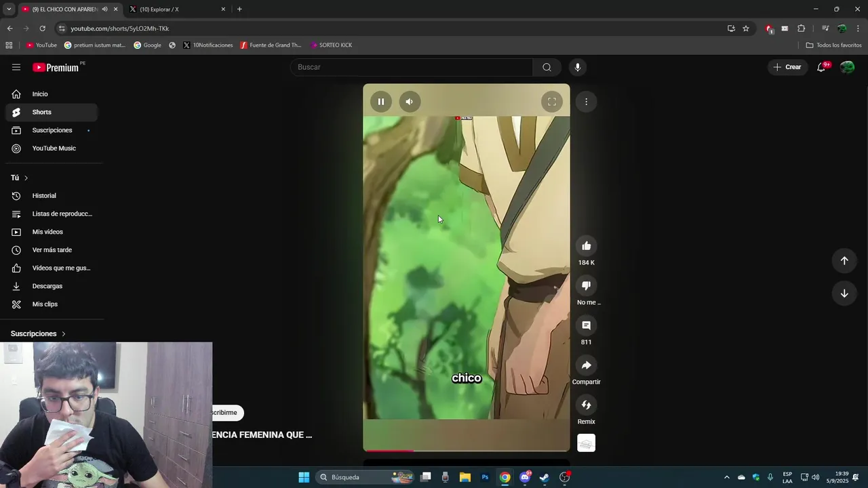The width and height of the screenshot is (868, 488).
Task: Open Photoshop from the taskbar
Action: pyautogui.click(x=485, y=477)
